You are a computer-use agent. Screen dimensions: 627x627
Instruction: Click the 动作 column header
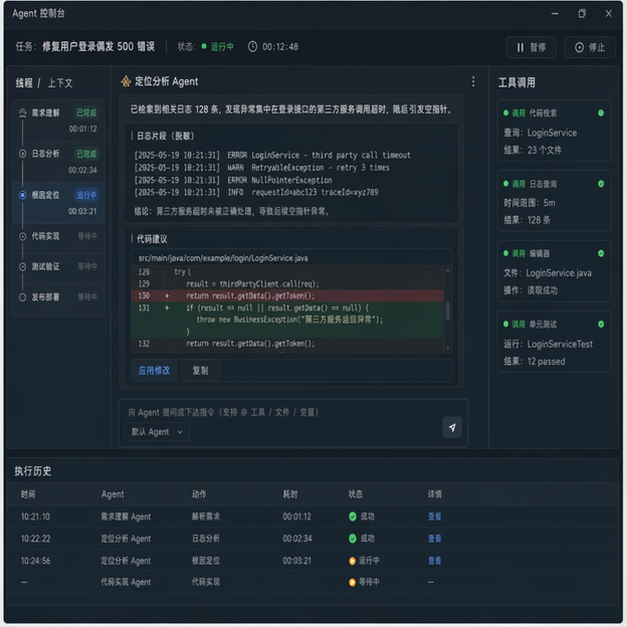[x=199, y=494]
